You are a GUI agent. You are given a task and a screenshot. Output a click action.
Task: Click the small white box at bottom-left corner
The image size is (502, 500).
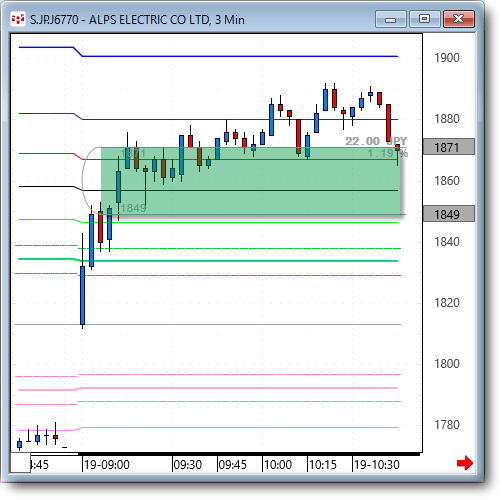point(20,462)
